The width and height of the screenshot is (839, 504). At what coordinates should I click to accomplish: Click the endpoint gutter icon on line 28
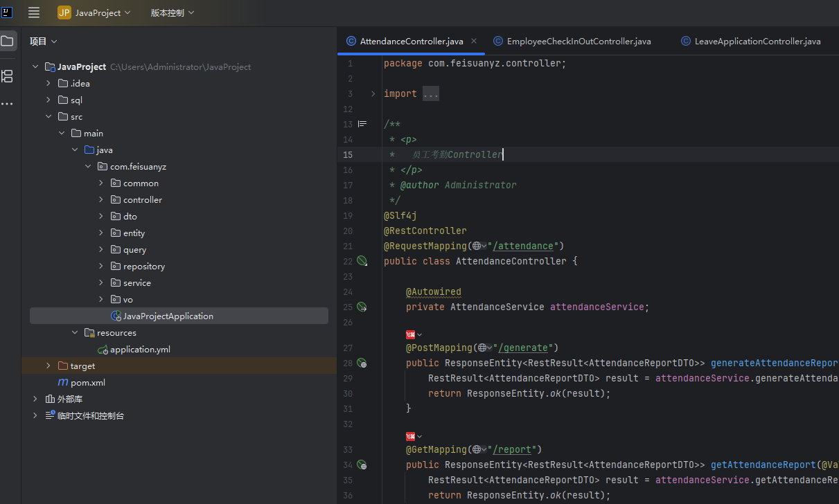(x=362, y=363)
